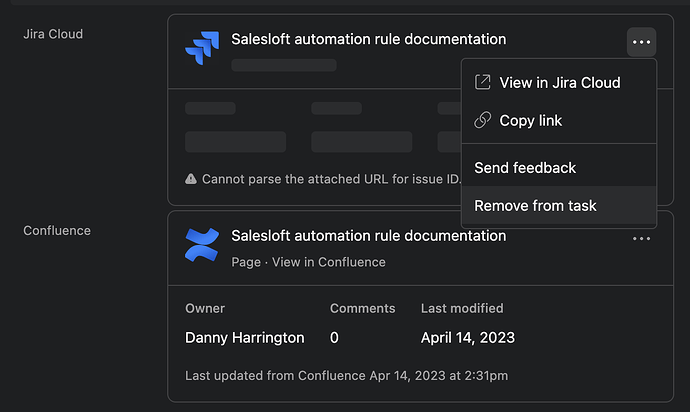Click the Last modified label

coord(462,308)
